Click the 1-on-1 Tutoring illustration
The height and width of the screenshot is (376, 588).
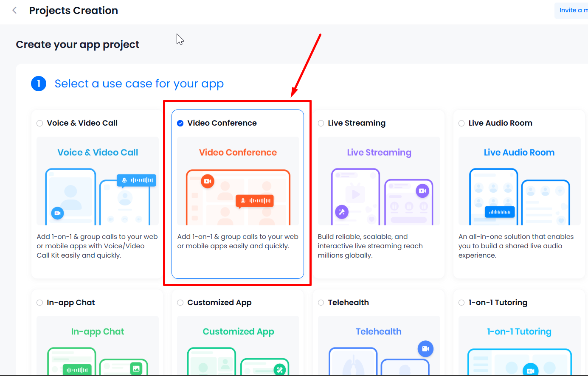pyautogui.click(x=520, y=345)
